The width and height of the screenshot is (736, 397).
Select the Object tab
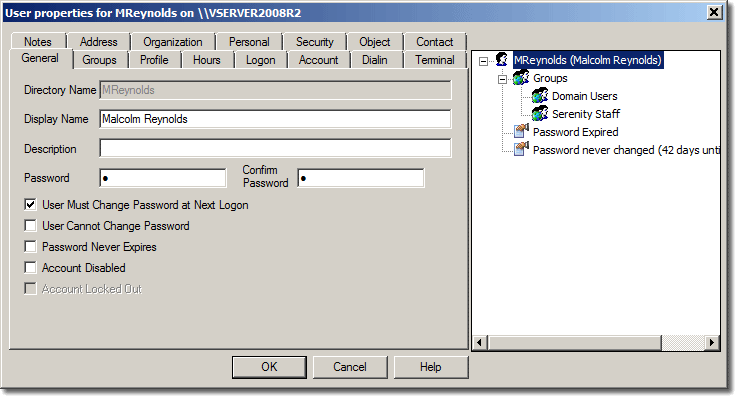[375, 42]
